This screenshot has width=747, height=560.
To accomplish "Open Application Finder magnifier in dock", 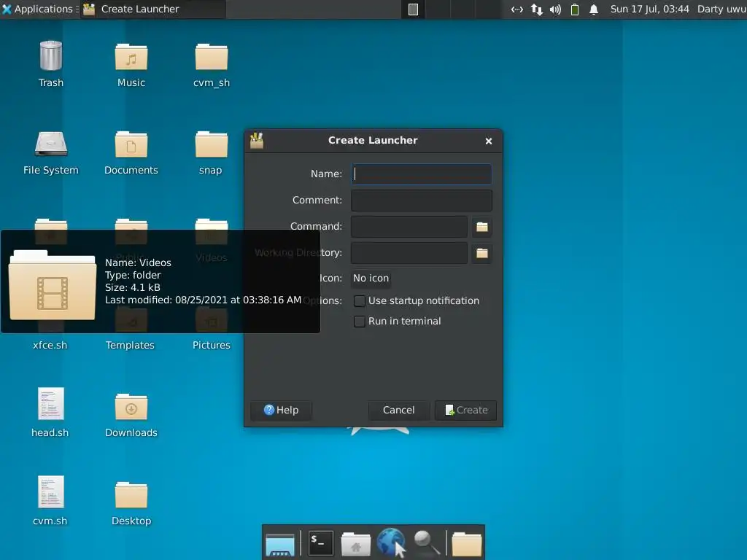I will coord(426,542).
